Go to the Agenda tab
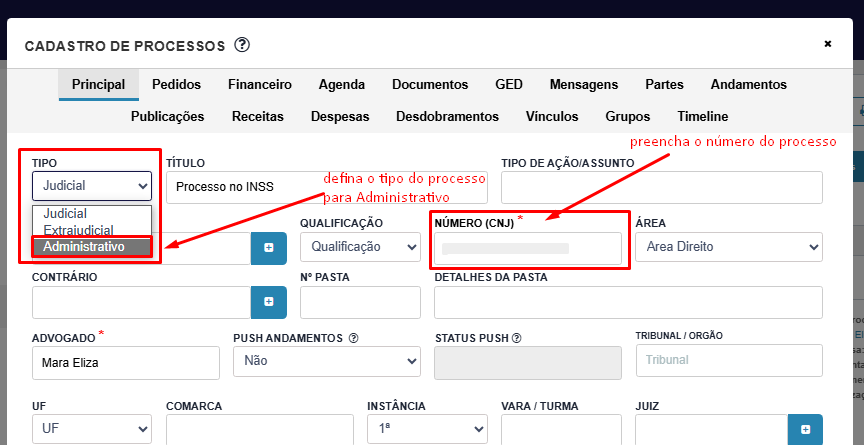The height and width of the screenshot is (445, 864). coord(342,85)
